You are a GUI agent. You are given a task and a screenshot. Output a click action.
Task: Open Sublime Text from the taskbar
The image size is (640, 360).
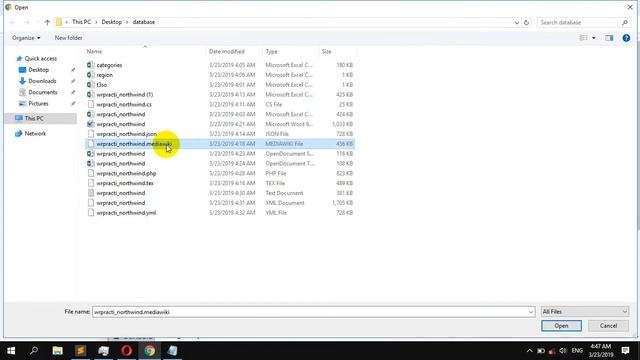(80, 351)
